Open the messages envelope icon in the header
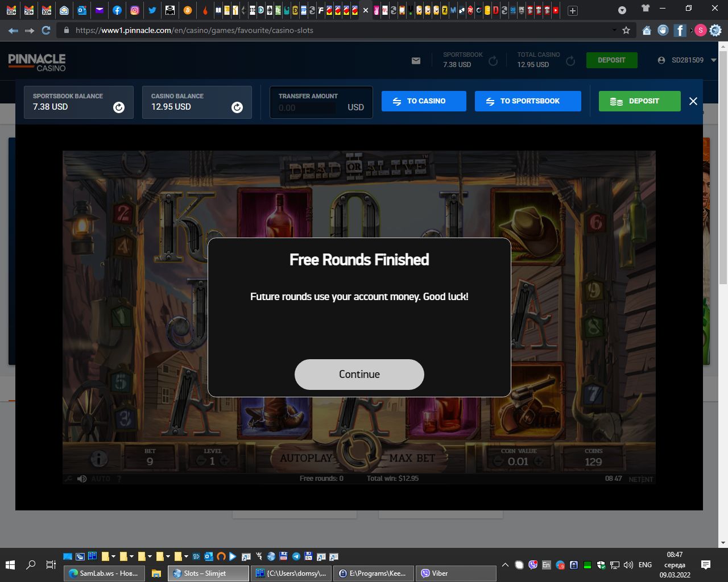The image size is (728, 582). (x=416, y=61)
